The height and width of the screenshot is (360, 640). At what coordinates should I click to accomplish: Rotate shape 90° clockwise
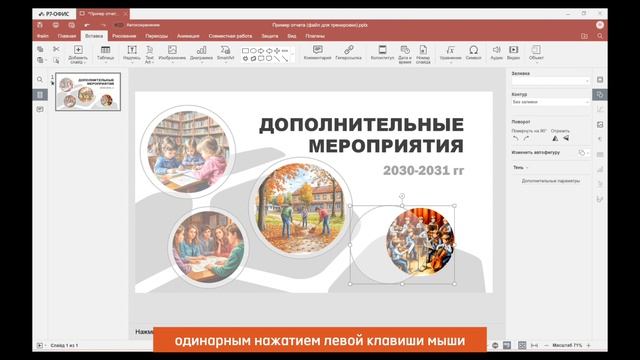pos(527,139)
